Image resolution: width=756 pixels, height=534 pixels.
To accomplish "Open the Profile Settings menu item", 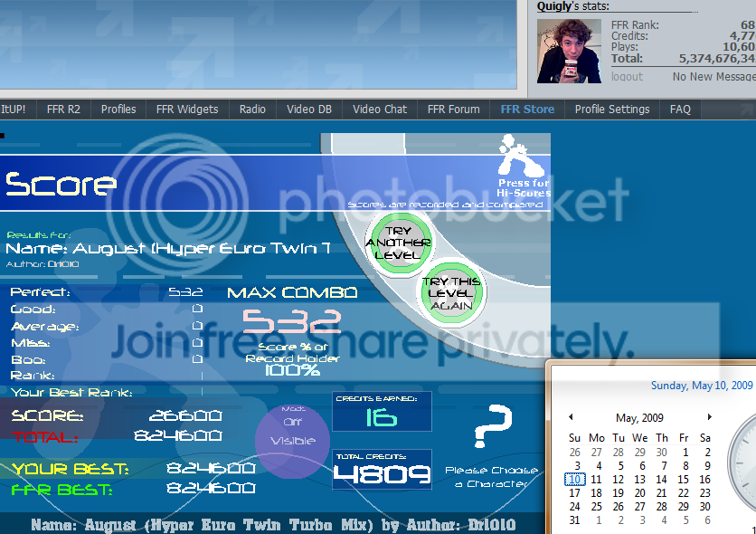I will click(612, 110).
